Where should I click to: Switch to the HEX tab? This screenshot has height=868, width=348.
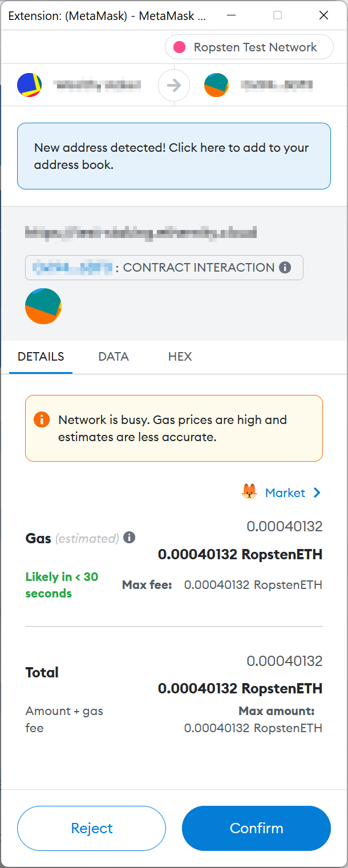[180, 357]
